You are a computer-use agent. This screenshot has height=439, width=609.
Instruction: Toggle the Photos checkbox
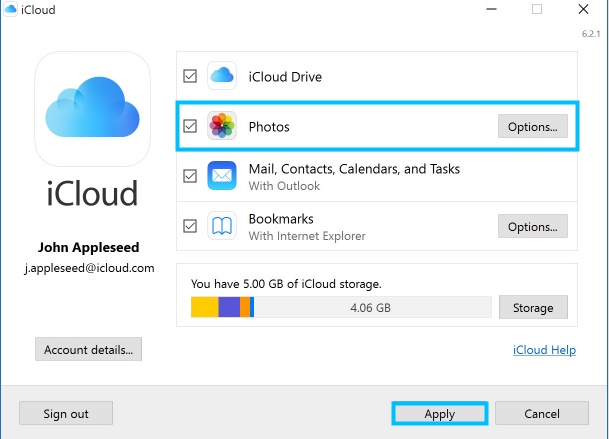pyautogui.click(x=190, y=127)
